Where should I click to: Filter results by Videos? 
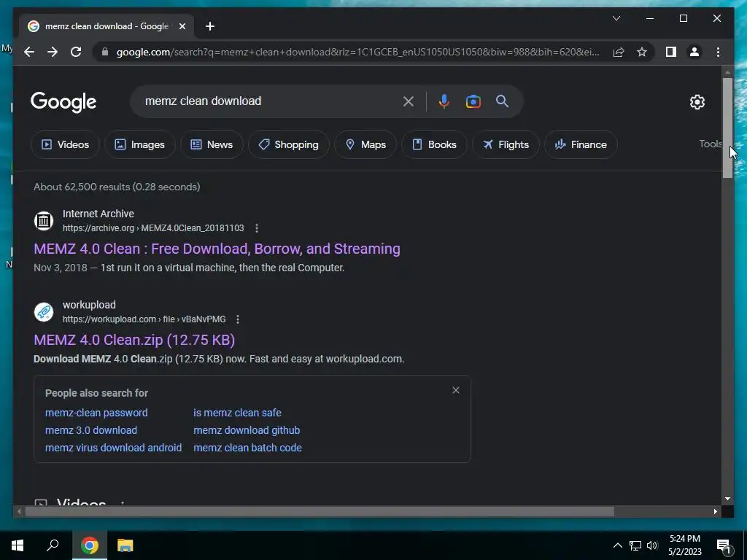[x=65, y=144]
